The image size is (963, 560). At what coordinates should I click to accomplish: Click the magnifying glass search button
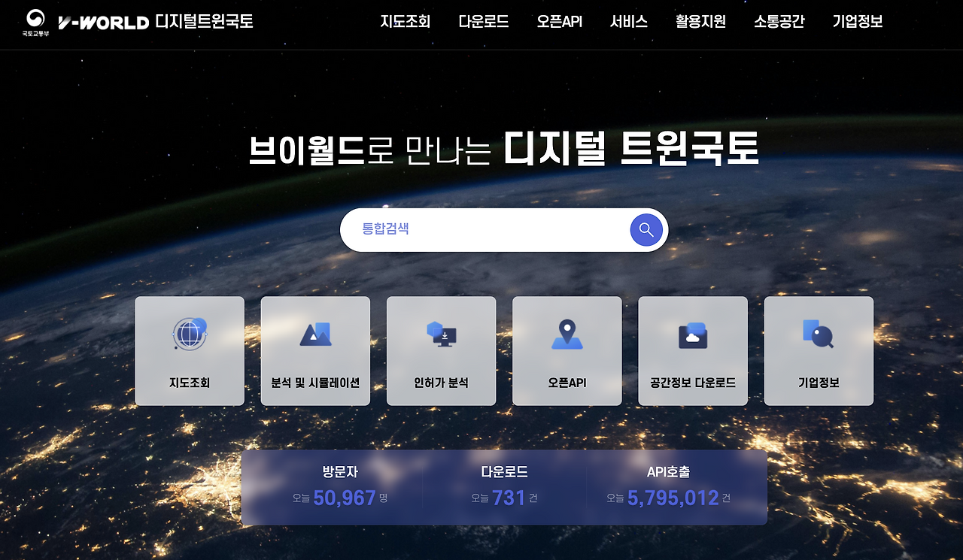pos(646,230)
